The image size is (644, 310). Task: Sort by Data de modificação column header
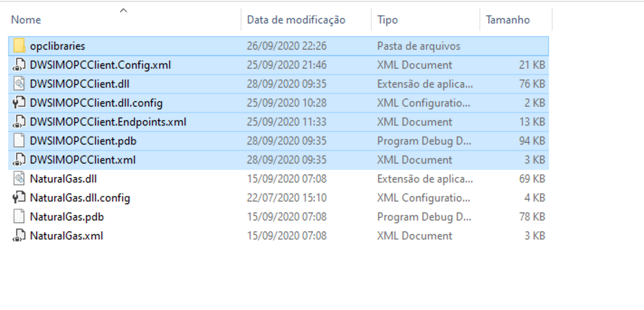click(296, 20)
